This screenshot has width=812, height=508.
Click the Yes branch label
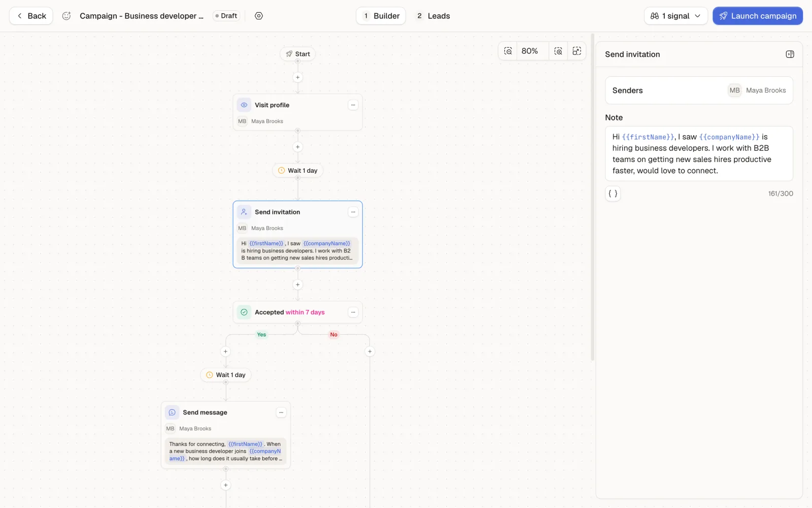[261, 334]
